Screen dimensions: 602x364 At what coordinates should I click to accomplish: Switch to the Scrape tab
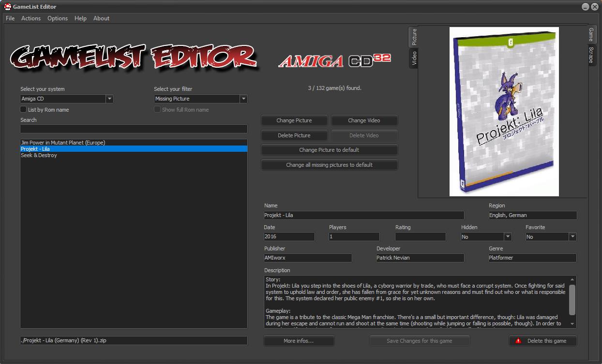[591, 55]
